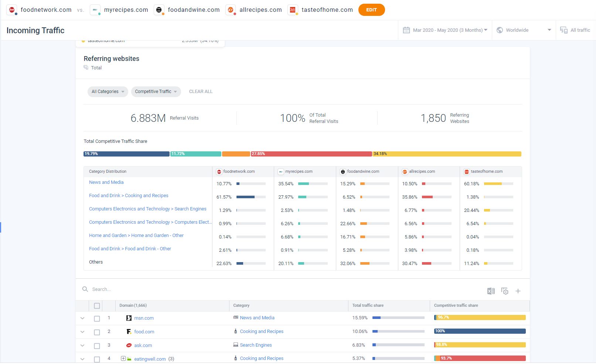Click Search Engines category link for ask.com
The width and height of the screenshot is (596, 364).
pos(256,345)
